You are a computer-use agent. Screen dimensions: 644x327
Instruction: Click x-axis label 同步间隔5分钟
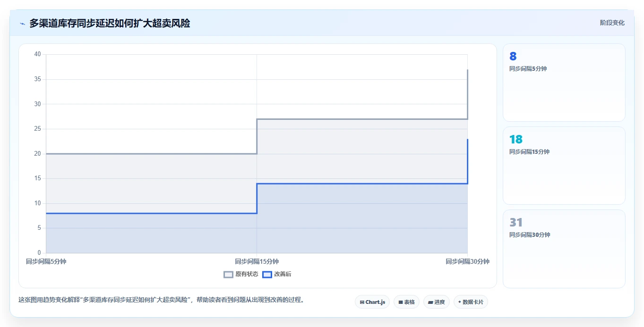(x=46, y=261)
